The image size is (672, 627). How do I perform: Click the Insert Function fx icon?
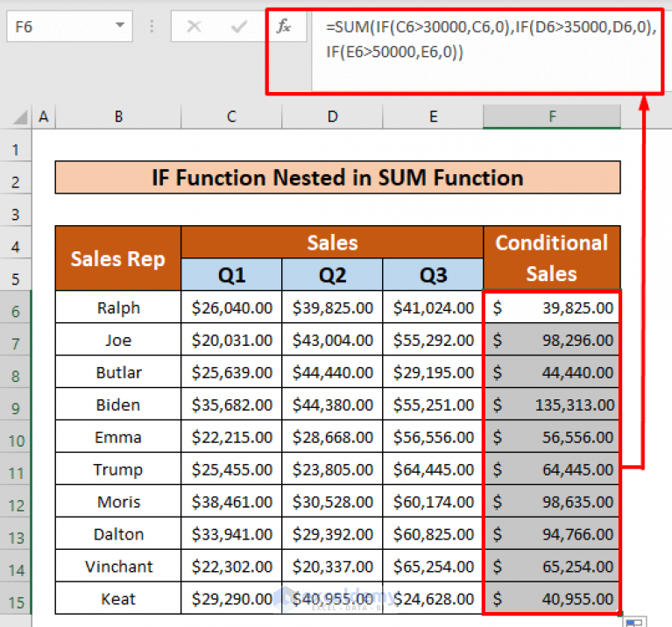(x=283, y=27)
